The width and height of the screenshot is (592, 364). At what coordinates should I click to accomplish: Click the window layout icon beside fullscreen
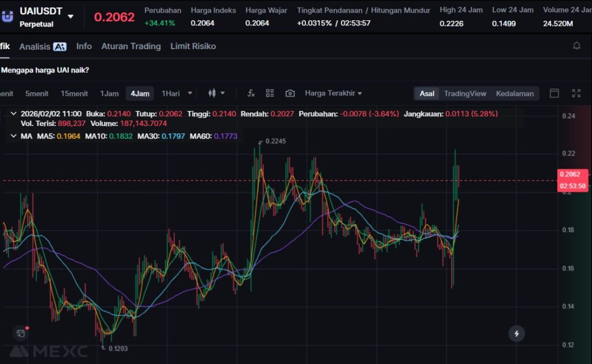tap(554, 93)
